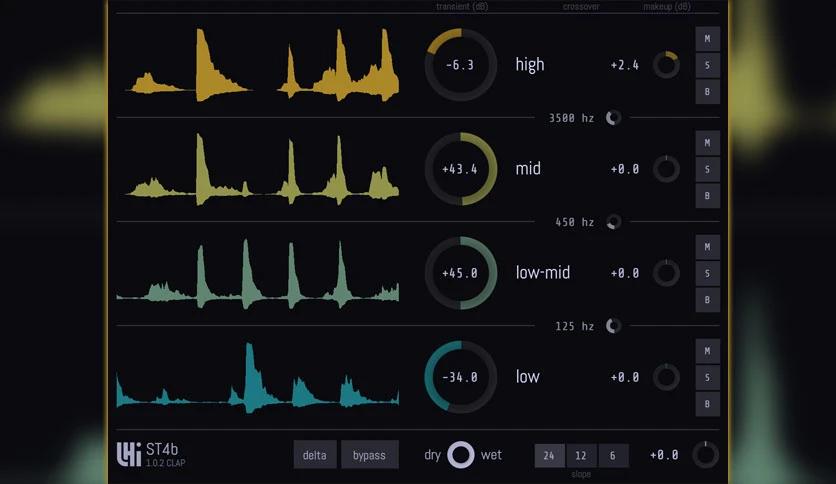
Task: Solo the mid band with S button
Action: [708, 169]
